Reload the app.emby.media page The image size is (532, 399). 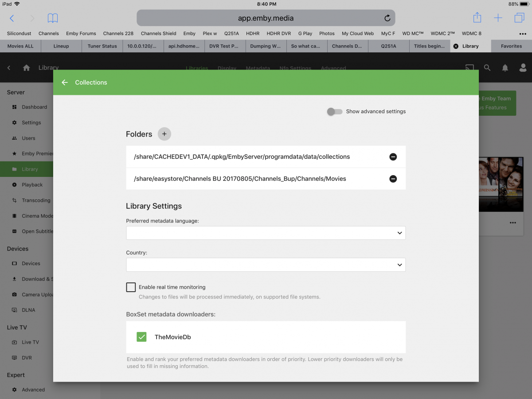(x=387, y=18)
